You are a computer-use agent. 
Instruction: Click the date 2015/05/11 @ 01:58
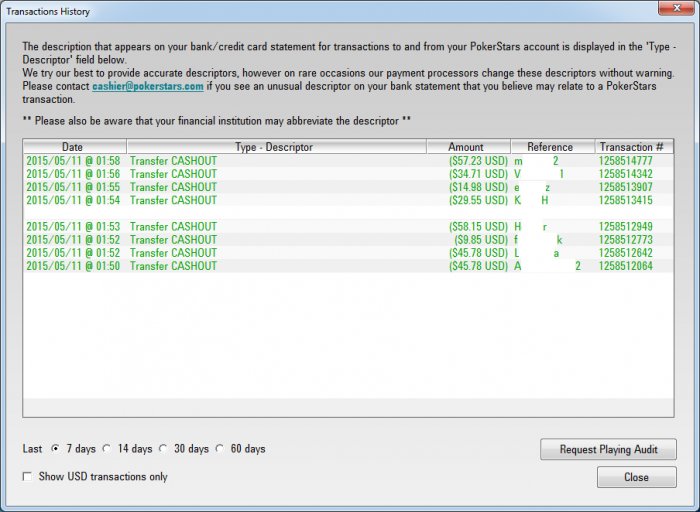pos(73,161)
